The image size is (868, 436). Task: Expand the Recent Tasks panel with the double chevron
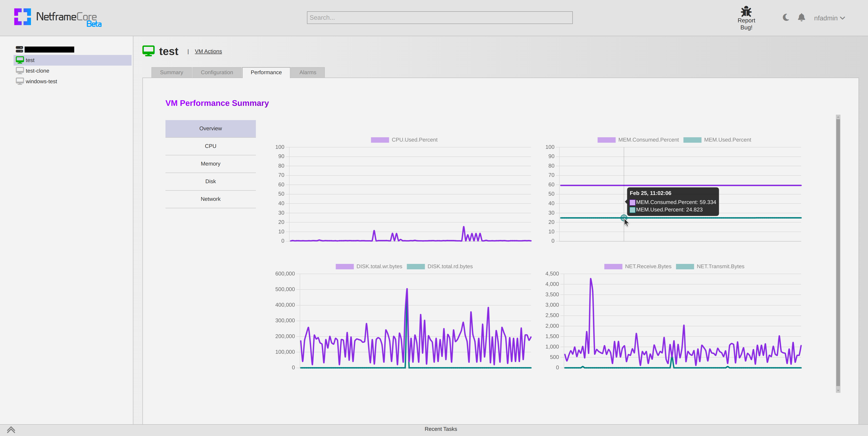pos(11,430)
